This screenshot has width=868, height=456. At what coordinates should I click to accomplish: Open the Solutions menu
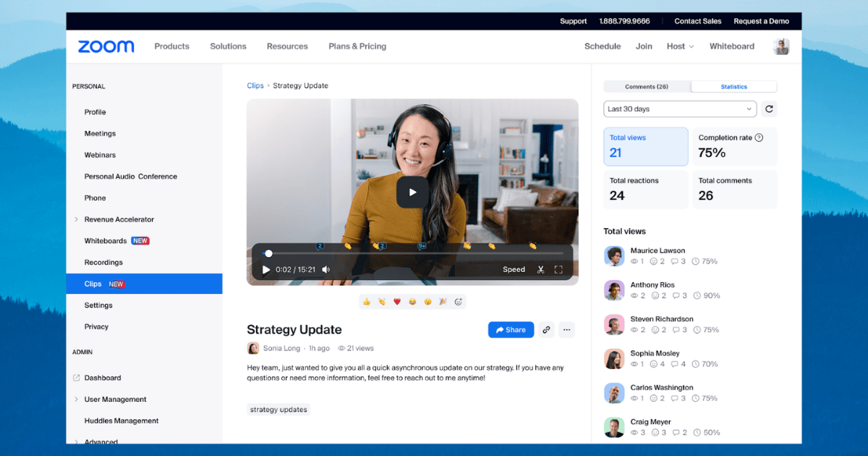pos(228,46)
